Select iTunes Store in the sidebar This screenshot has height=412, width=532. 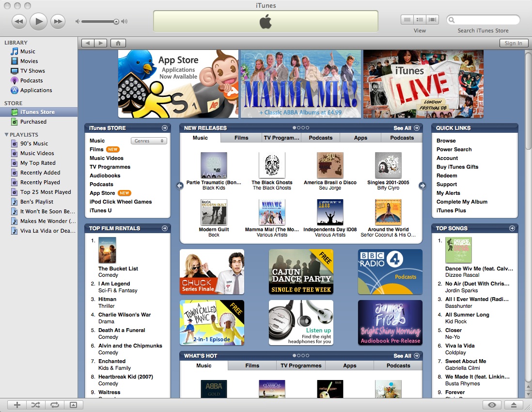click(x=39, y=112)
